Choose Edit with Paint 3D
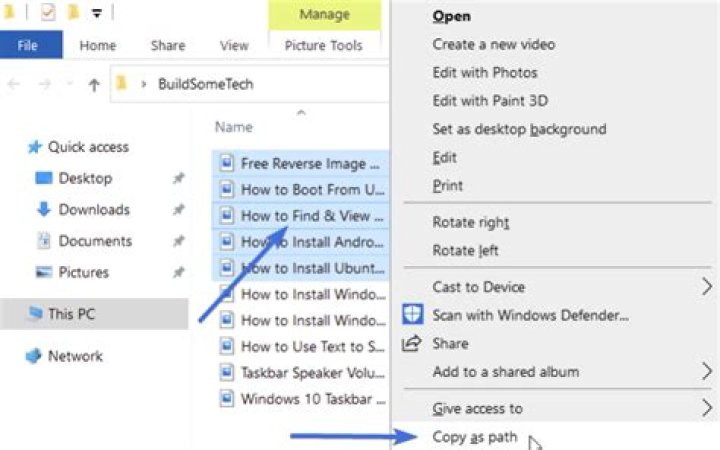 pyautogui.click(x=490, y=101)
